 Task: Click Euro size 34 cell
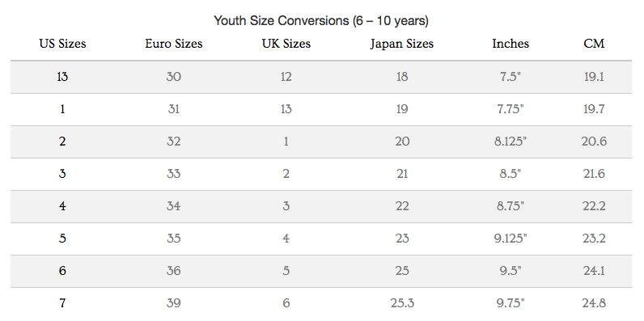tap(174, 206)
